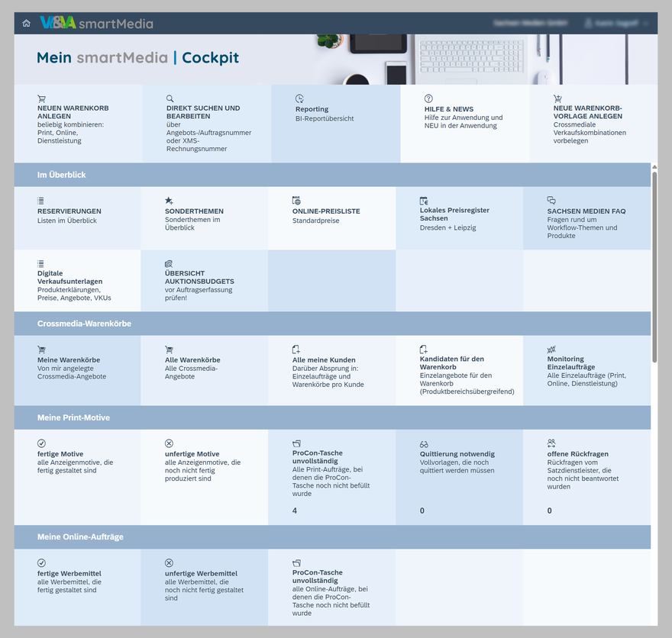
Task: Click the fertige Werbemittel checkmark icon
Action: (41, 562)
